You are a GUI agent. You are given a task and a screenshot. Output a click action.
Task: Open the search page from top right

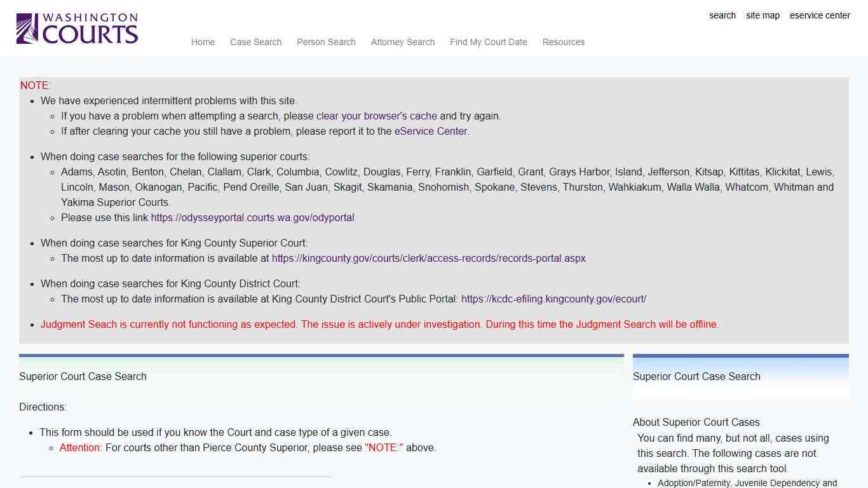click(722, 15)
